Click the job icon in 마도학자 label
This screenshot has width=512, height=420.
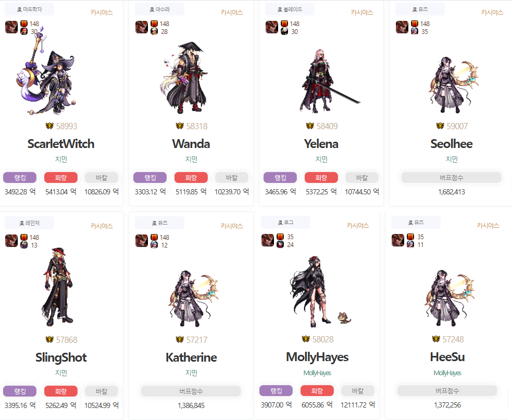19,10
